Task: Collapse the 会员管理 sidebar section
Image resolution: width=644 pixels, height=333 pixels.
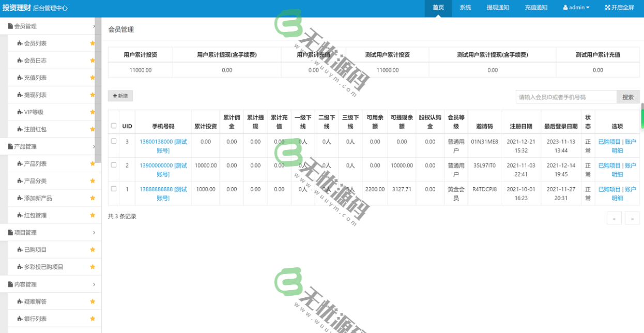Action: (x=94, y=26)
